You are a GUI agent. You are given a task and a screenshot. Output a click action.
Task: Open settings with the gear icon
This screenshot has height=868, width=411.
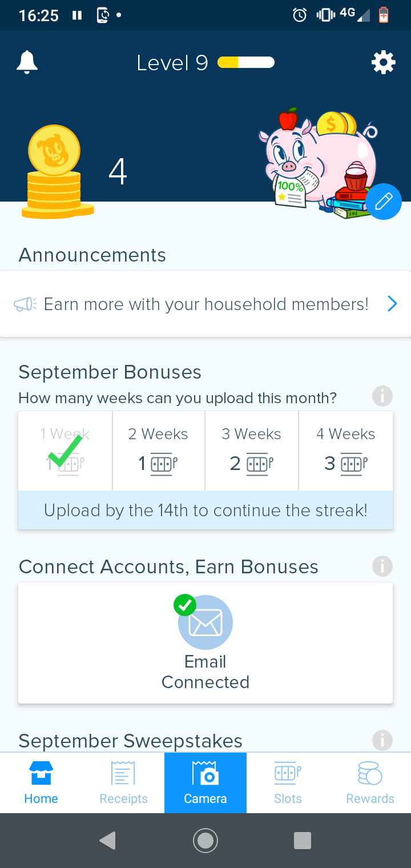tap(383, 62)
